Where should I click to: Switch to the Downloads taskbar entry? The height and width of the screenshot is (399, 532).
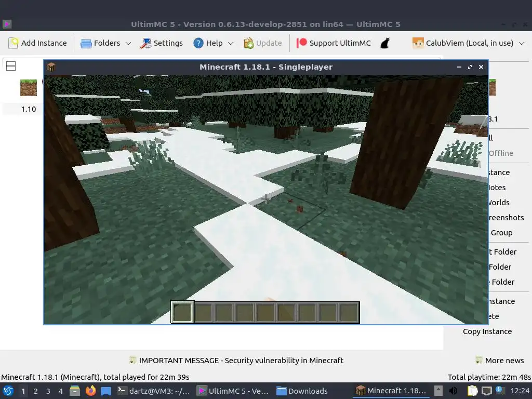[x=302, y=391]
